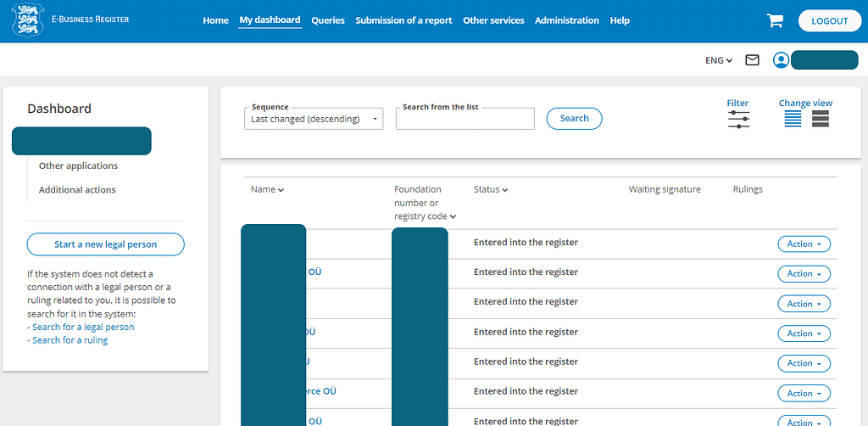Sort list by Name column

click(267, 189)
